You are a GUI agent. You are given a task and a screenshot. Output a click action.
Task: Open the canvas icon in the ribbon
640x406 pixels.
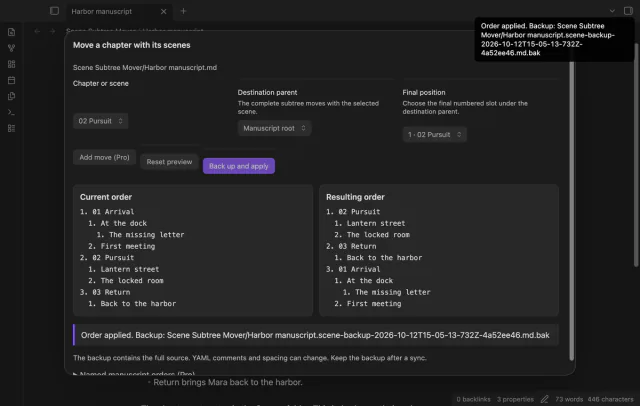[x=11, y=64]
